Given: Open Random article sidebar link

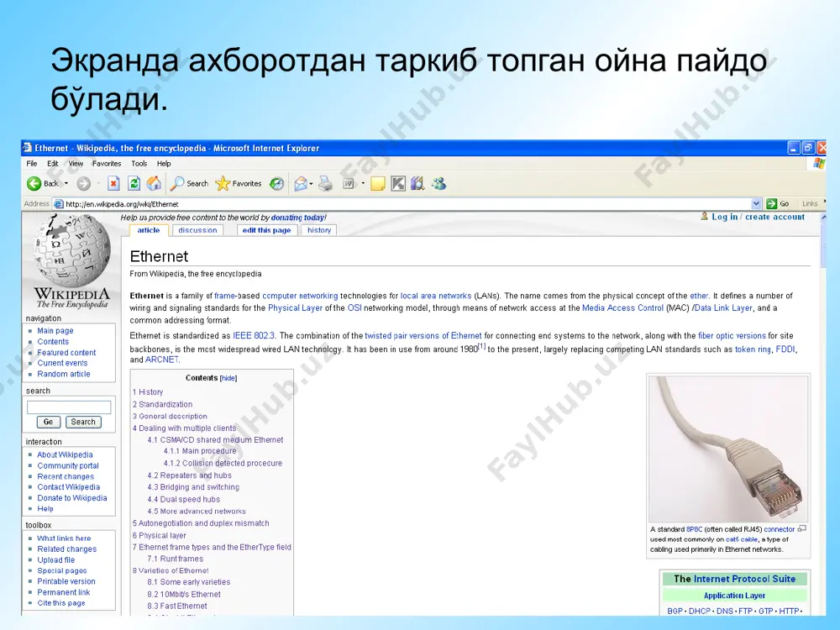Looking at the screenshot, I should point(64,374).
